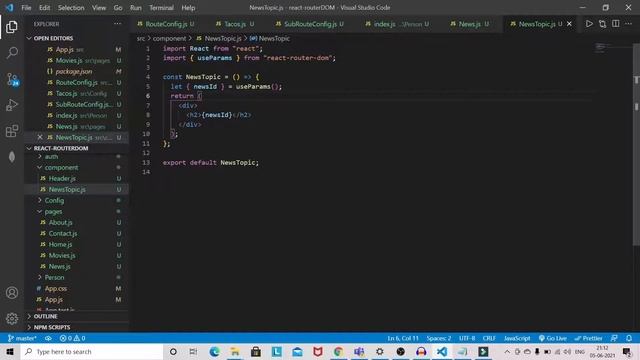Open Manage gear icon in activity bar
Viewport: 640px width, 360px height.
(x=12, y=318)
